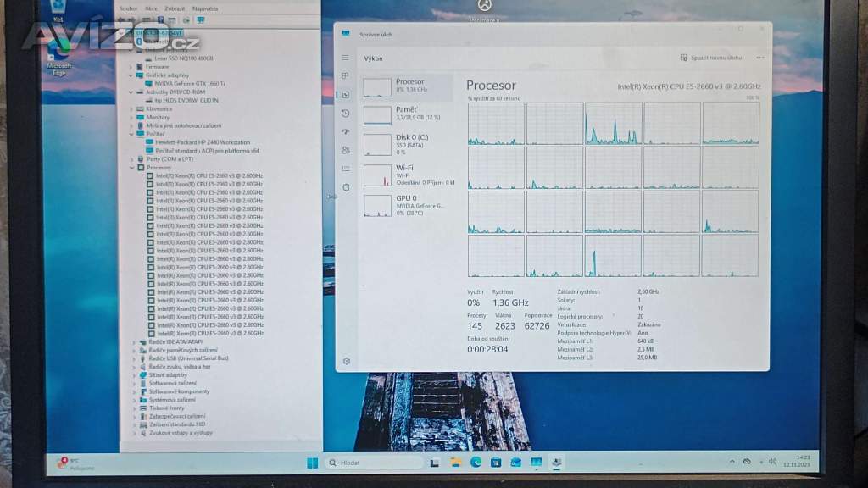Open the Task Manager hamburger navigation menu
This screenshot has width=868, height=488.
tap(345, 58)
